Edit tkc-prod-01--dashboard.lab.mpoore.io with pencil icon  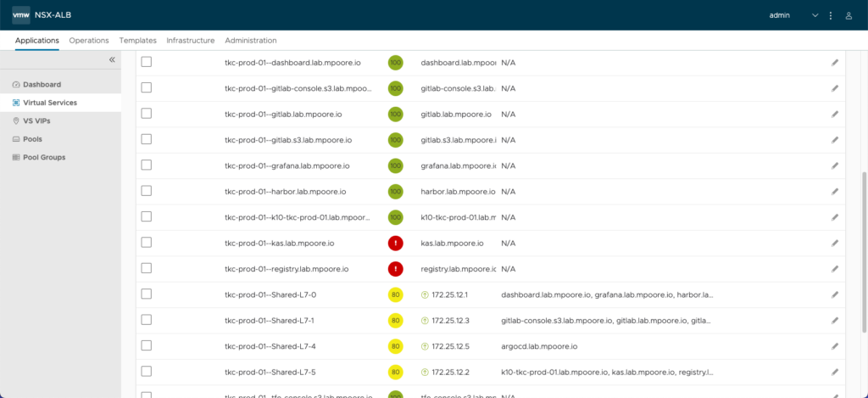[835, 63]
